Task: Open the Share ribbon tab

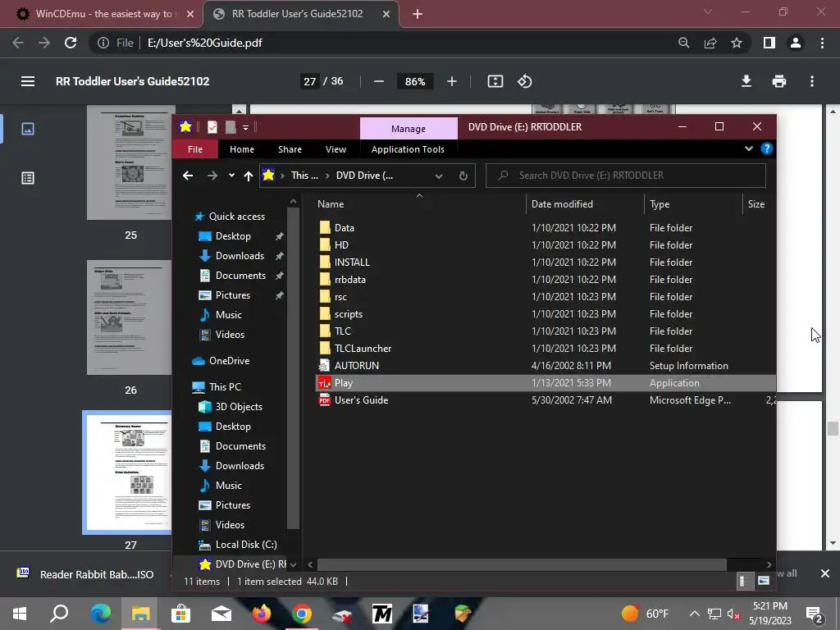Action: coord(290,149)
